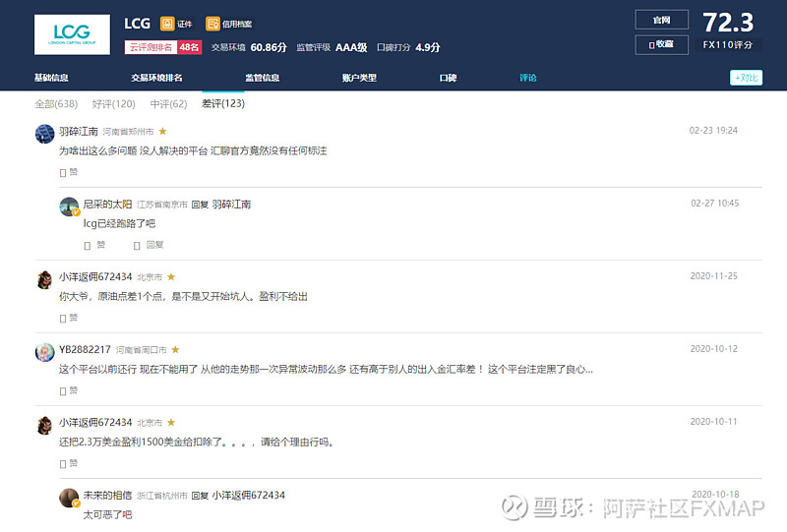Viewport: 787px width, 532px height.
Task: Click the +对比 compare button
Action: tap(746, 78)
